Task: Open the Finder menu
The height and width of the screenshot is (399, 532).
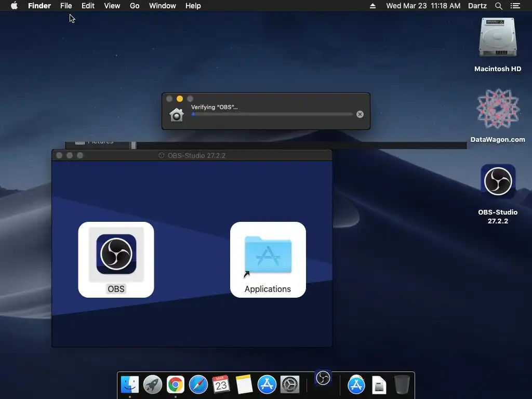Action: (39, 6)
